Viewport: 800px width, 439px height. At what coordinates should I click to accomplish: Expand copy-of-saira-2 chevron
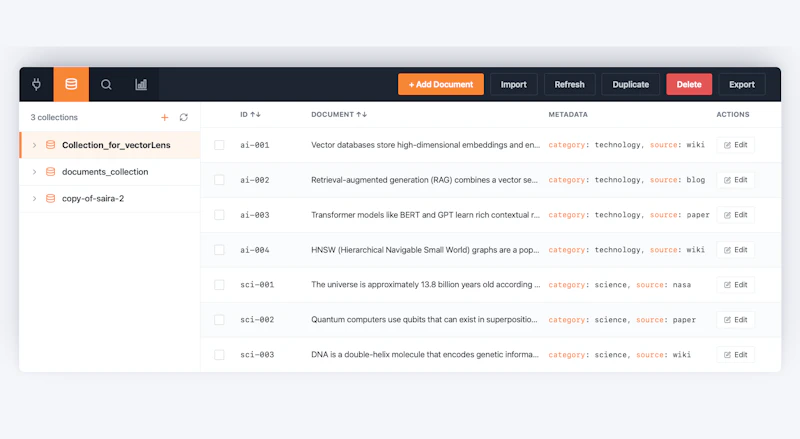tap(34, 198)
